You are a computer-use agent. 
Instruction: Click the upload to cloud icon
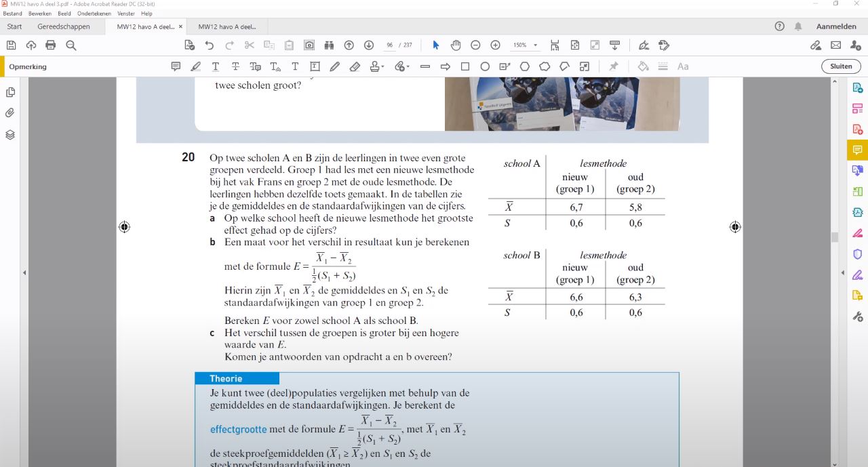click(31, 45)
